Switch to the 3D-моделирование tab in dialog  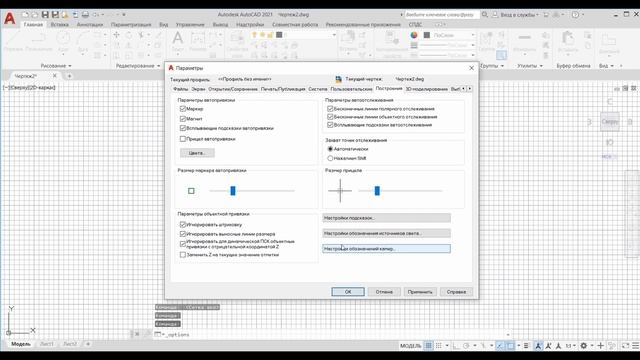tap(427, 89)
